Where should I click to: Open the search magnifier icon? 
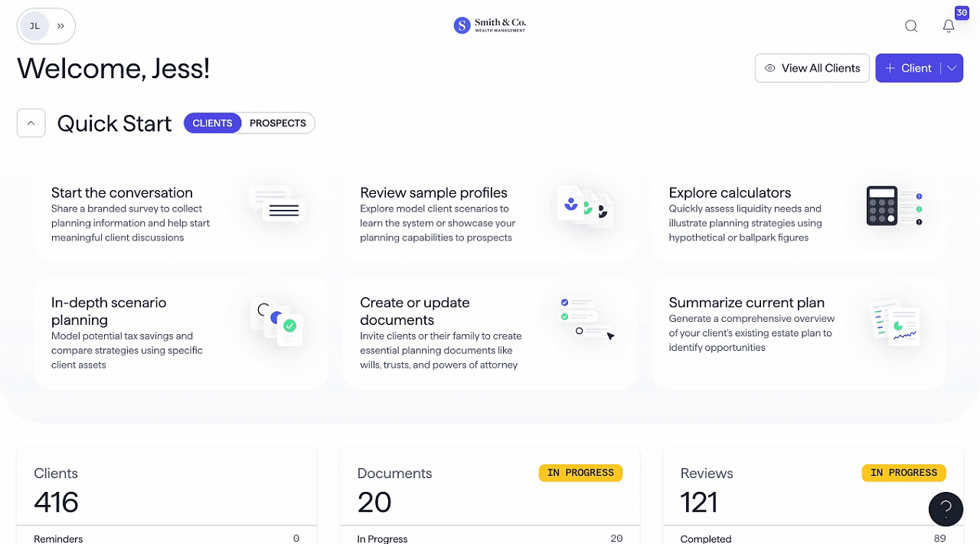(x=911, y=26)
